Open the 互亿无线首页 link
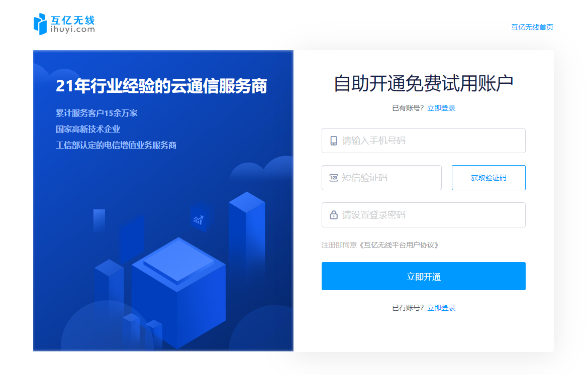The image size is (588, 375). [532, 27]
